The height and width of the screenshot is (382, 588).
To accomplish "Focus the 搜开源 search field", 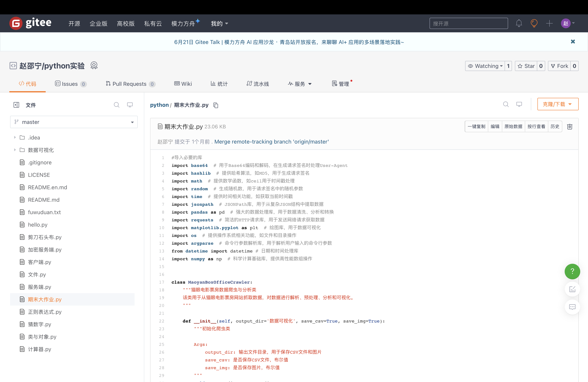I will pyautogui.click(x=468, y=24).
